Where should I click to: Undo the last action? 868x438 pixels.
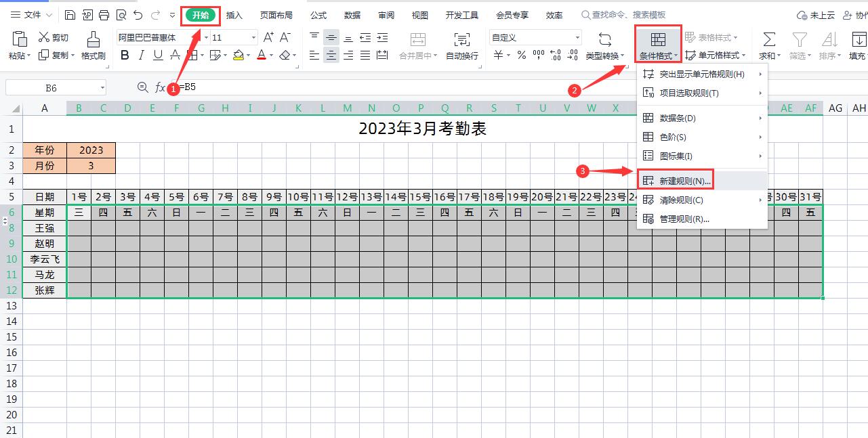(138, 14)
